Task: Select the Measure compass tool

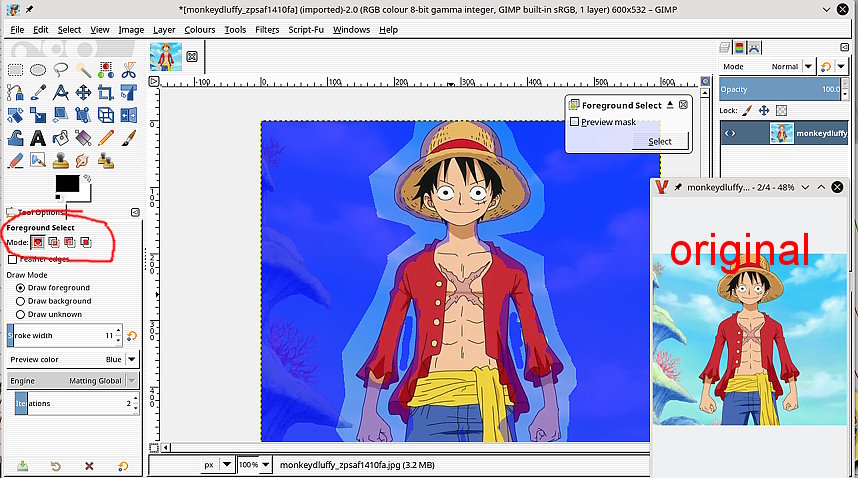Action: point(61,92)
